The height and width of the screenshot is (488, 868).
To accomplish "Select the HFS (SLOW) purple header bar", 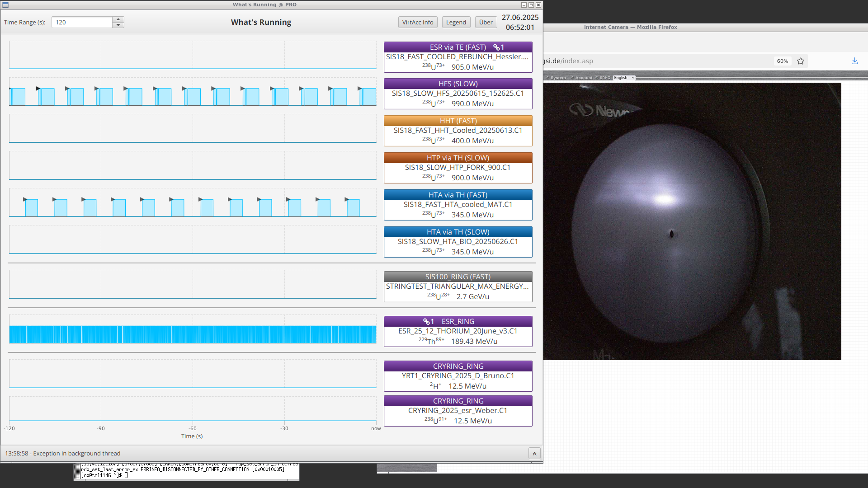I will click(458, 84).
